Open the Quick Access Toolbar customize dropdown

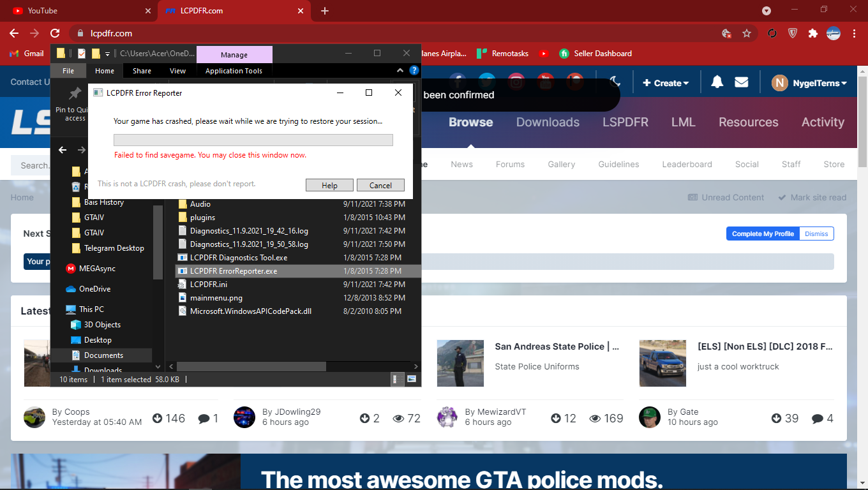pos(108,54)
